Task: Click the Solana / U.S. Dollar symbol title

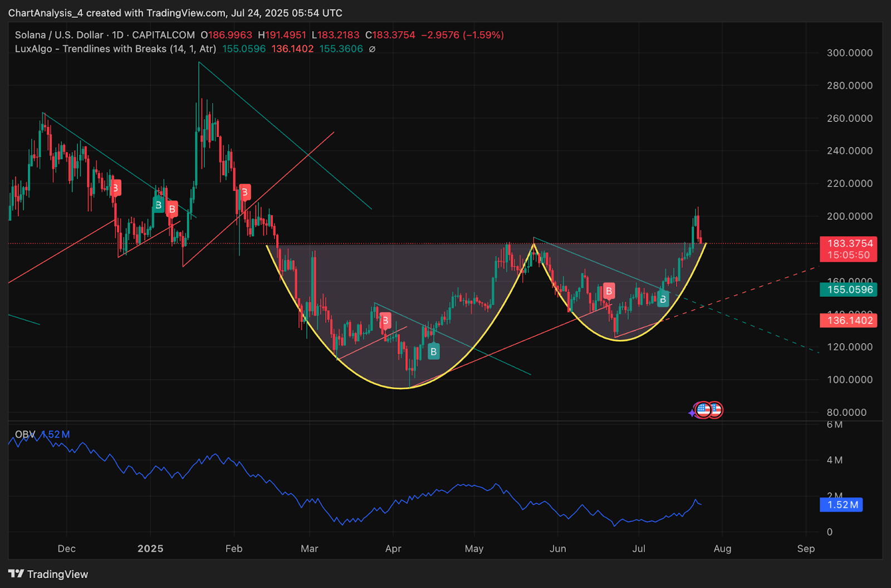Action: pyautogui.click(x=59, y=35)
